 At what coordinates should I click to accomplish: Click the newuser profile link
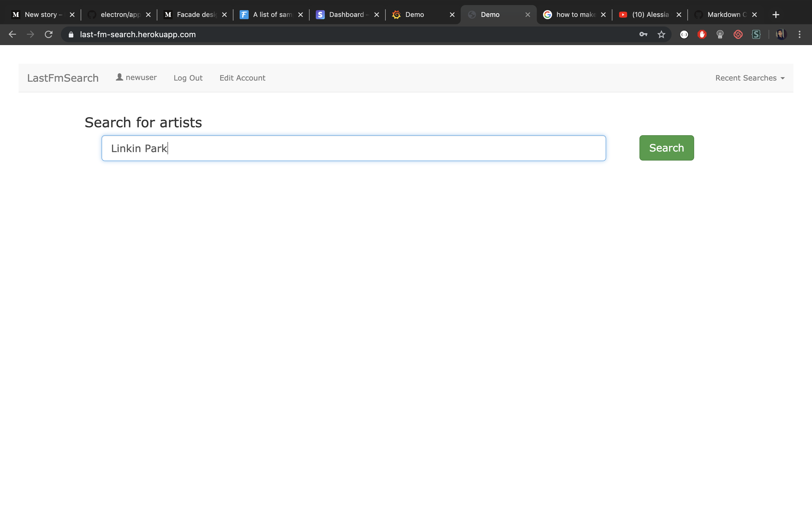pos(136,77)
